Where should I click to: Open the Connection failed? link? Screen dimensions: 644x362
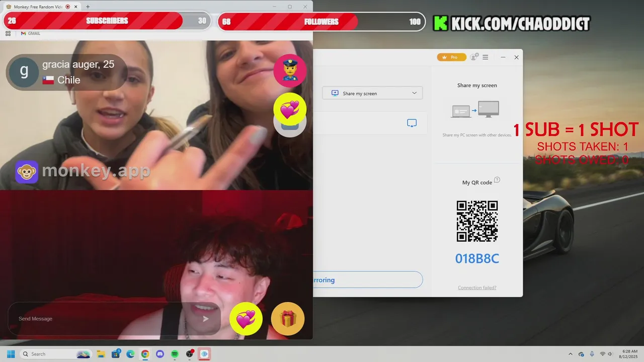pyautogui.click(x=477, y=288)
